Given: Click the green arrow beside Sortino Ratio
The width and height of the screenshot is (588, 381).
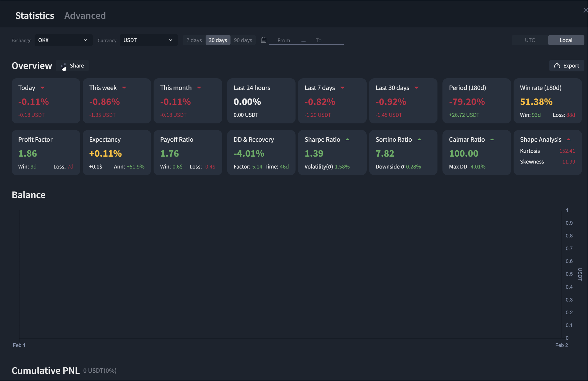Looking at the screenshot, I should [419, 139].
